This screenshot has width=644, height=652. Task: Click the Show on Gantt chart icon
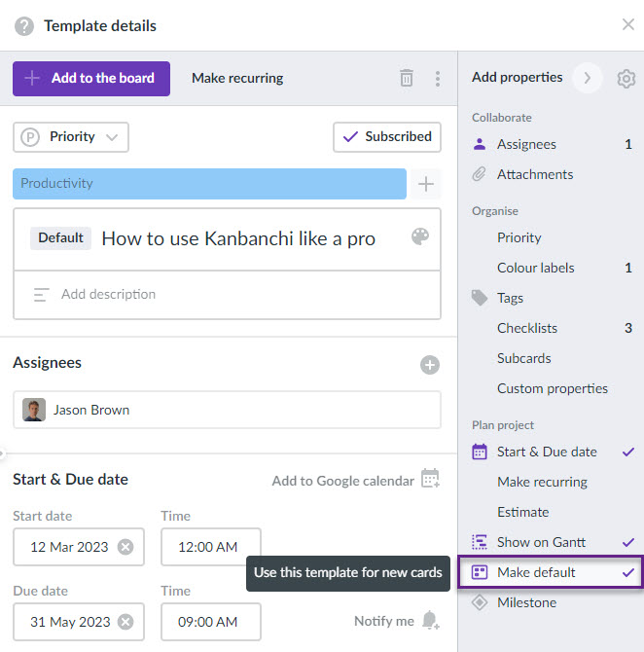point(480,542)
